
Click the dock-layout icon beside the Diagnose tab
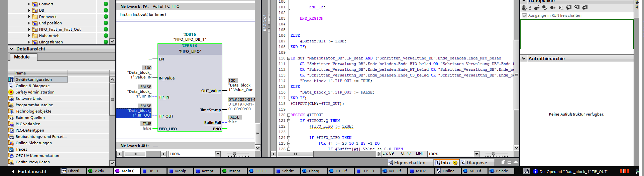pyautogui.click(x=509, y=162)
